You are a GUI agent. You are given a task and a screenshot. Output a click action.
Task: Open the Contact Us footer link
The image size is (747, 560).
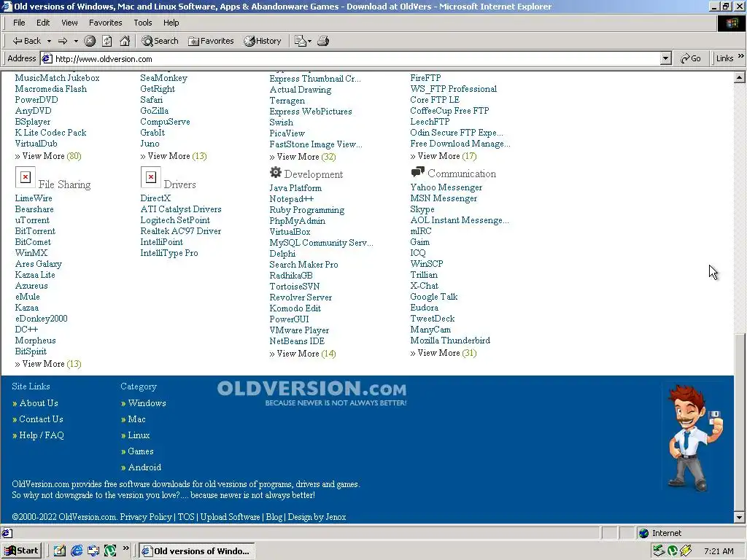(x=41, y=419)
